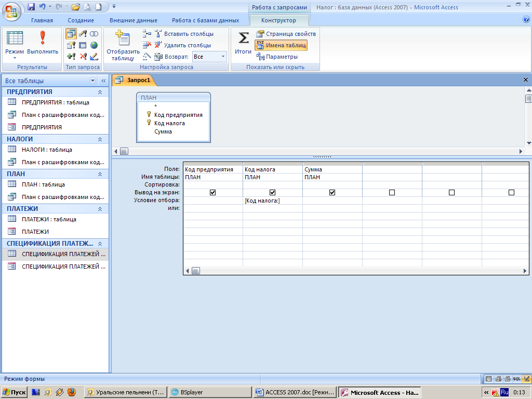Screen dimensions: 532x399
Task: Switch to Datasheet view in status bar
Action: (488, 379)
